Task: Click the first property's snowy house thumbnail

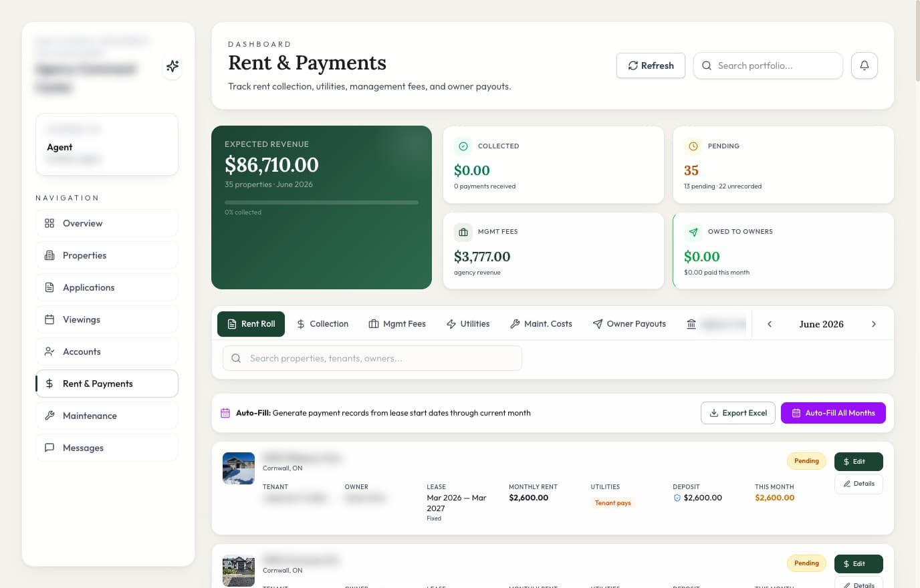Action: pos(239,468)
